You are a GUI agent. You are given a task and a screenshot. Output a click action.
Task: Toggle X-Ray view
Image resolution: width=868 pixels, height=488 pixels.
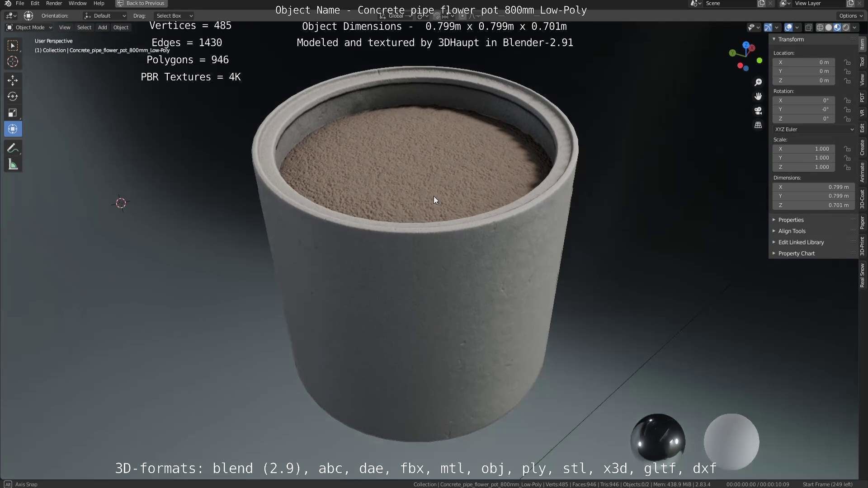(x=809, y=28)
